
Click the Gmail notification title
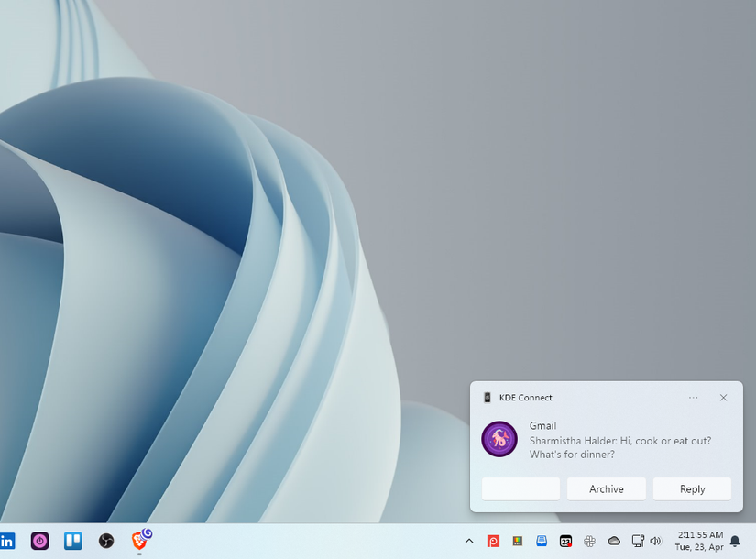[542, 425]
